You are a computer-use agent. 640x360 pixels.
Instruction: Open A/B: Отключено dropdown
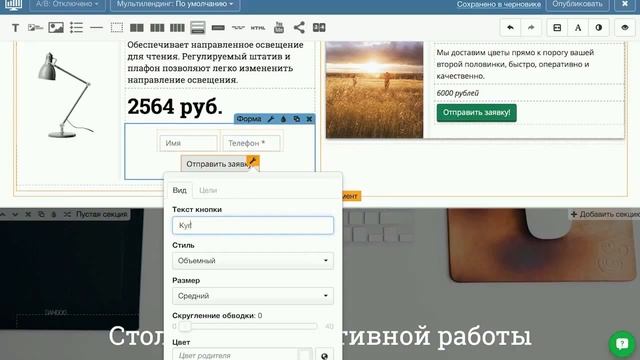(67, 4)
